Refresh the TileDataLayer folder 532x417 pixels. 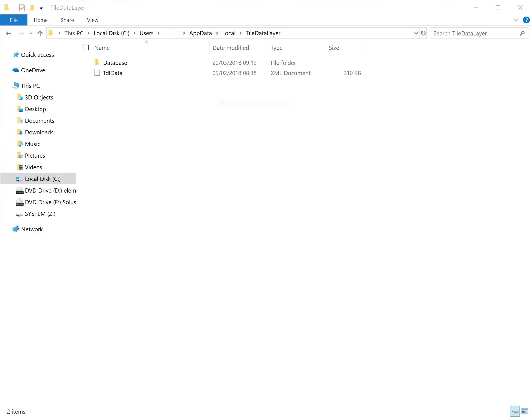click(423, 33)
